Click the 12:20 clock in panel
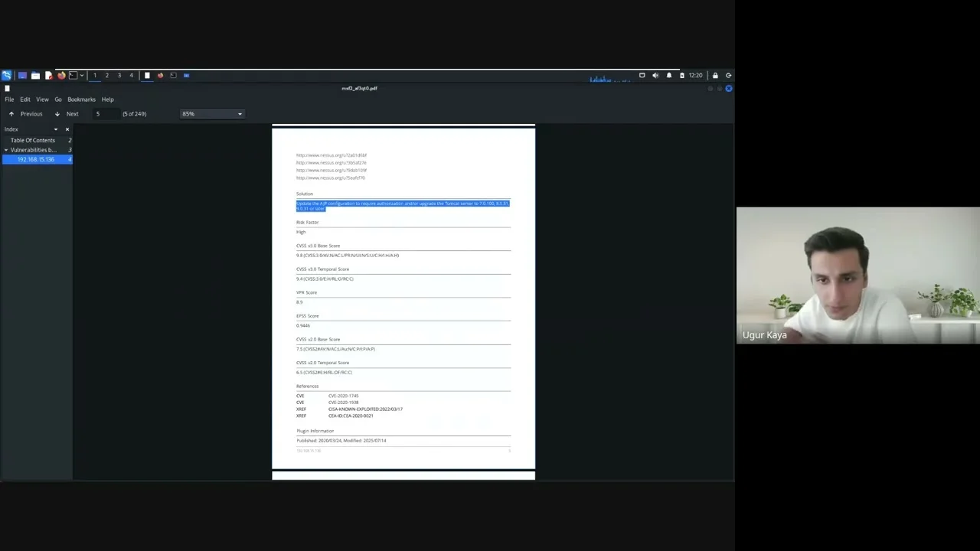 click(x=695, y=75)
